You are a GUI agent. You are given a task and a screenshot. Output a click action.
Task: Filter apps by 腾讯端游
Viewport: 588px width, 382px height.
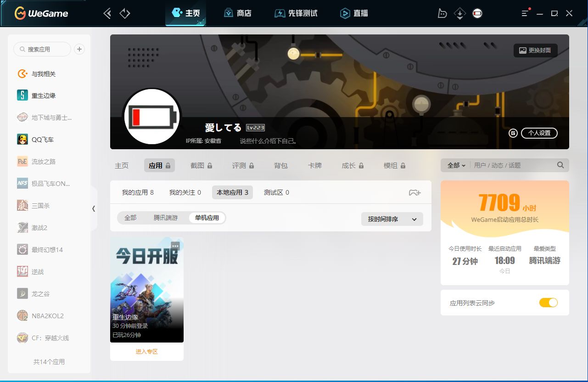pos(166,218)
